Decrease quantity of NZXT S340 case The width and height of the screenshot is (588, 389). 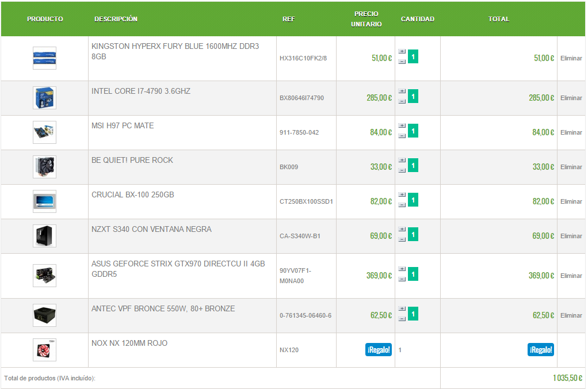[x=402, y=240]
